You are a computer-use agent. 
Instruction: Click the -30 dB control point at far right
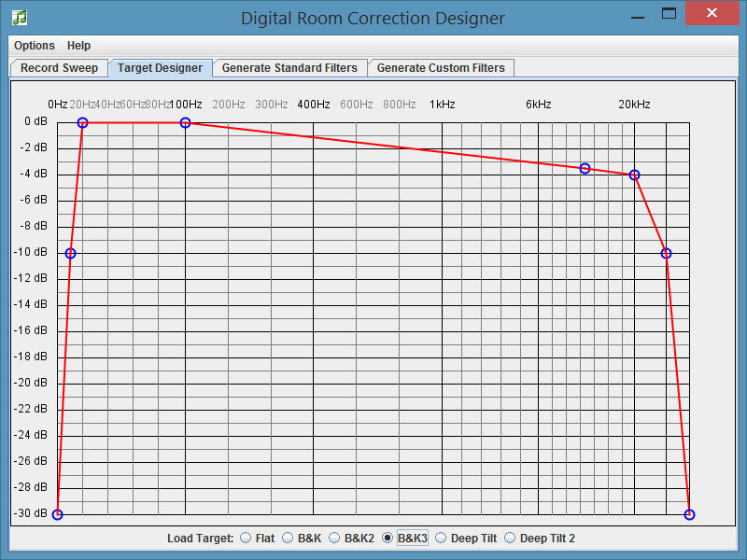(689, 513)
